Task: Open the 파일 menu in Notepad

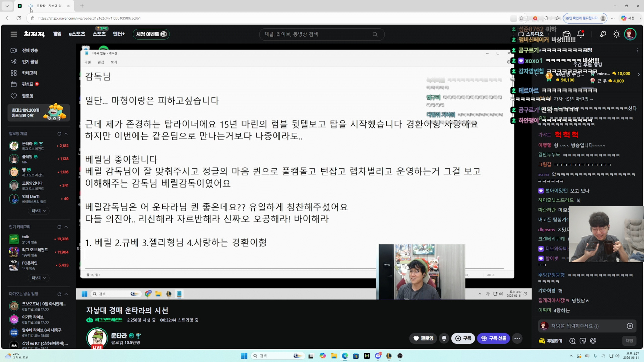Action: pyautogui.click(x=88, y=62)
